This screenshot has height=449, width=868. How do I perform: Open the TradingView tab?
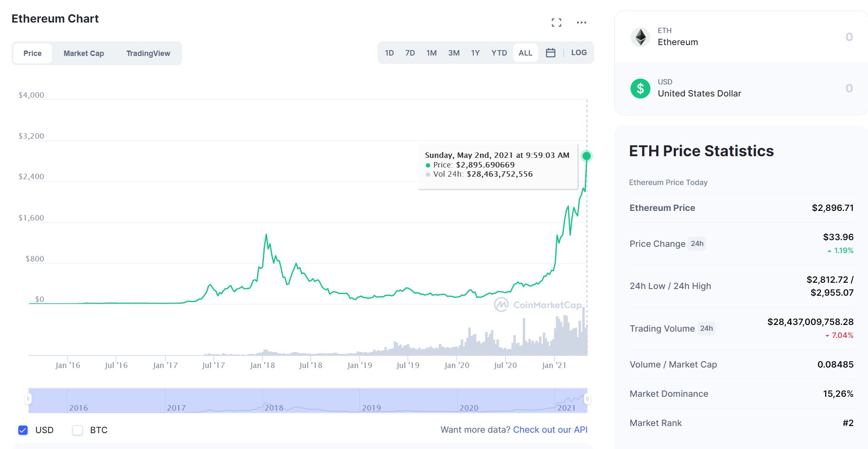tap(148, 53)
